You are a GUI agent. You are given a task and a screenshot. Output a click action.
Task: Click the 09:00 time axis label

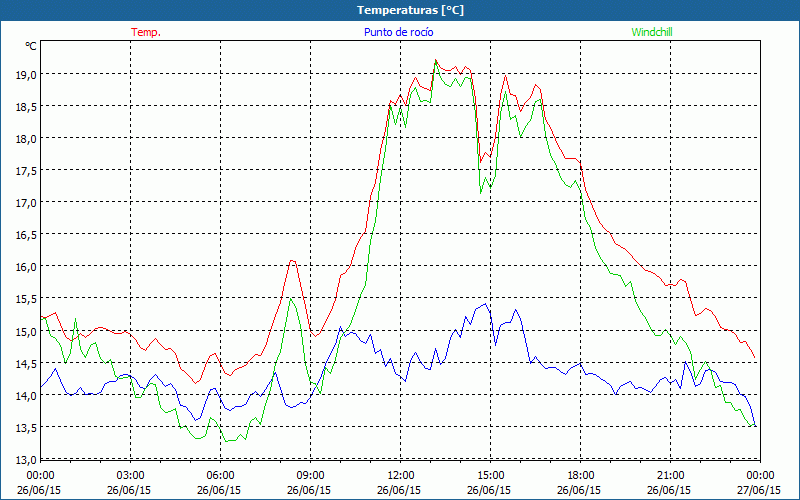(310, 475)
